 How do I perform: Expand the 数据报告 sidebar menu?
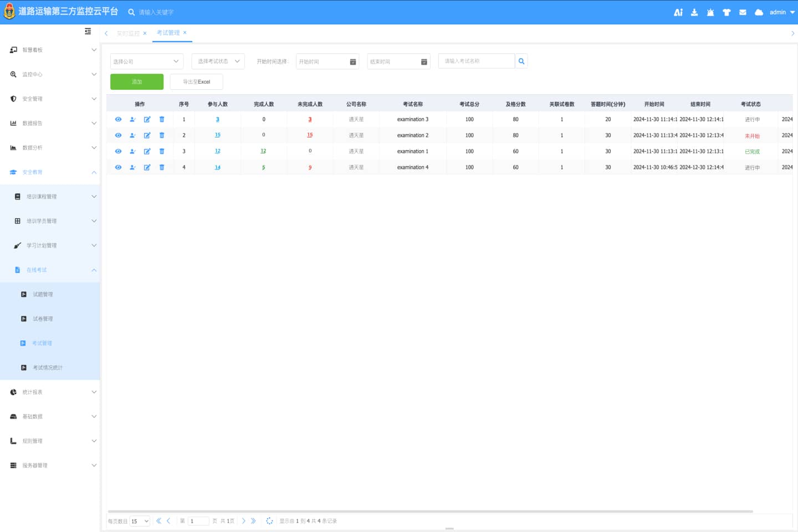[50, 123]
